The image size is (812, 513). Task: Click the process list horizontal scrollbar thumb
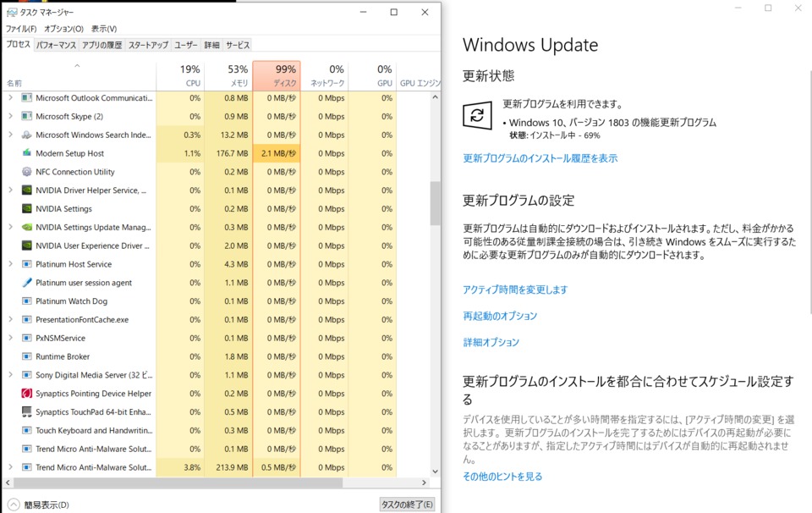[178, 483]
